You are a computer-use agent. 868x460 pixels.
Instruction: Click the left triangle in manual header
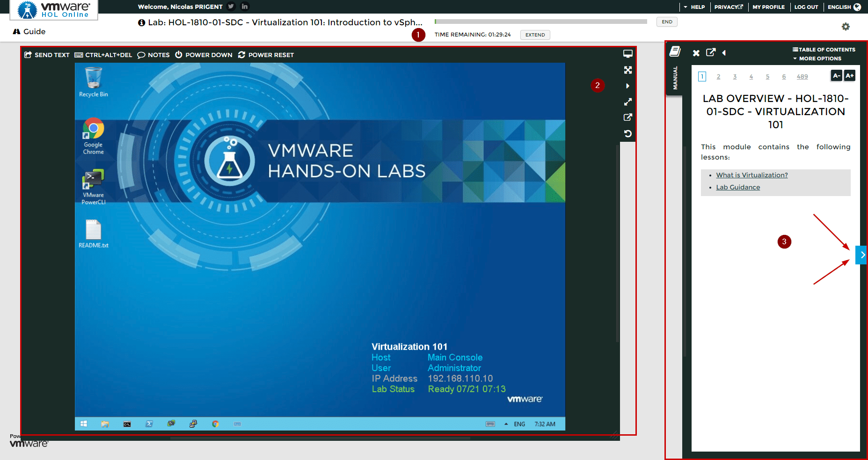coord(724,53)
